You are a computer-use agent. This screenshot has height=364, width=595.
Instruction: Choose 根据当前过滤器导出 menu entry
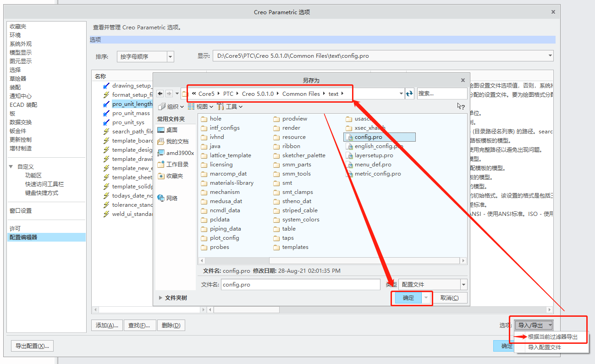[x=551, y=337]
